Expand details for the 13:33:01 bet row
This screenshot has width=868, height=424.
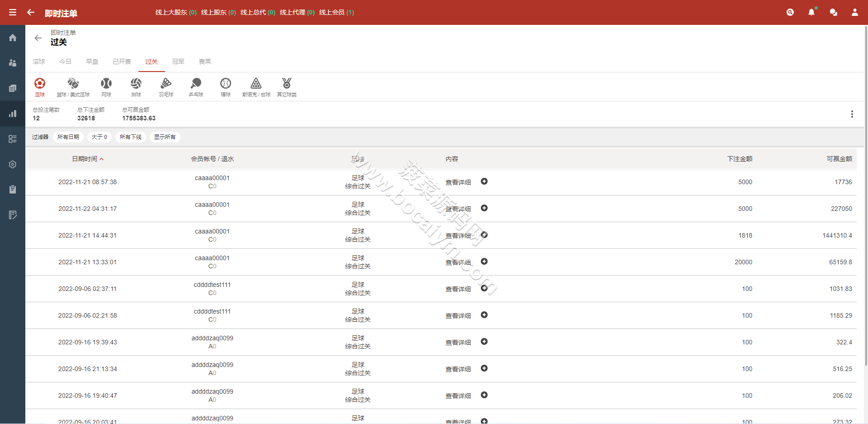484,262
